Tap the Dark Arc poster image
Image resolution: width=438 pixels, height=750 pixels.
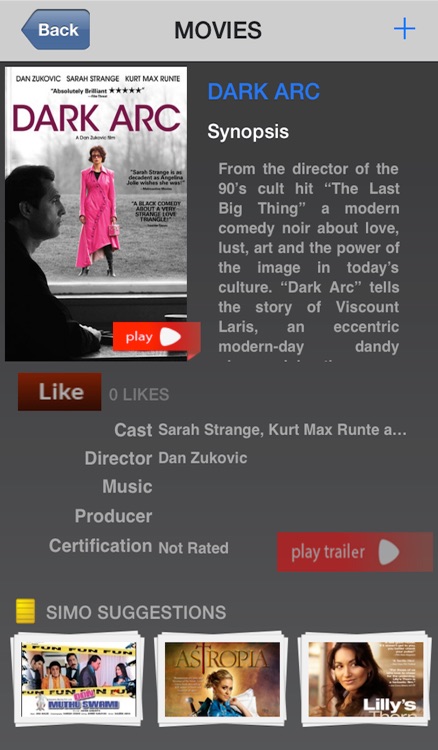pyautogui.click(x=96, y=214)
